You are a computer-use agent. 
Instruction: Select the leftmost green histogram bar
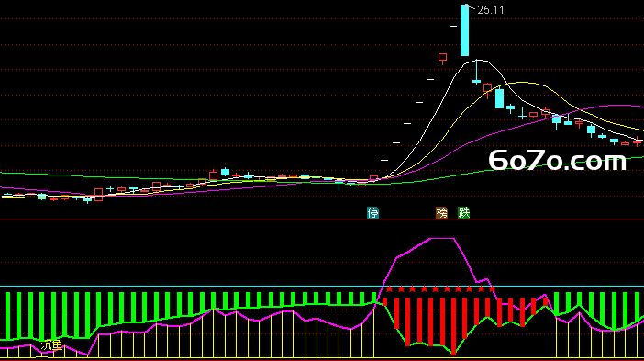7,316
